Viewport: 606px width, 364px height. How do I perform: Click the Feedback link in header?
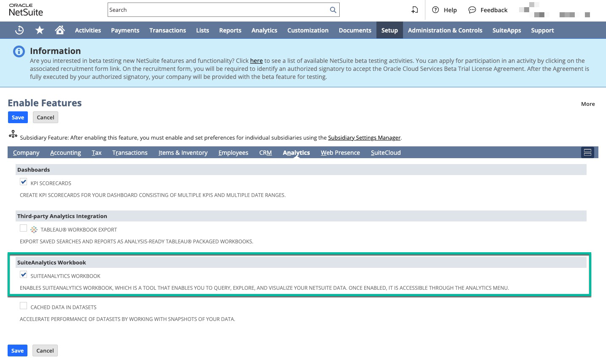(x=494, y=10)
